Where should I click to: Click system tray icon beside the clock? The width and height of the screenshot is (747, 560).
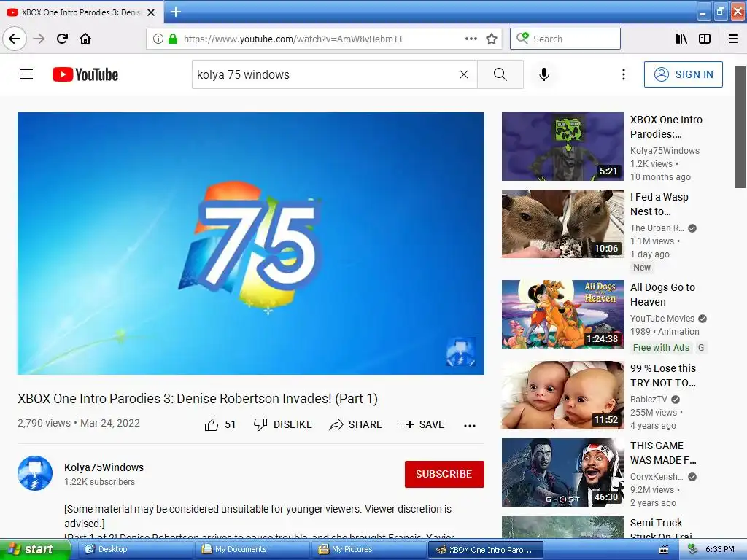click(x=693, y=550)
